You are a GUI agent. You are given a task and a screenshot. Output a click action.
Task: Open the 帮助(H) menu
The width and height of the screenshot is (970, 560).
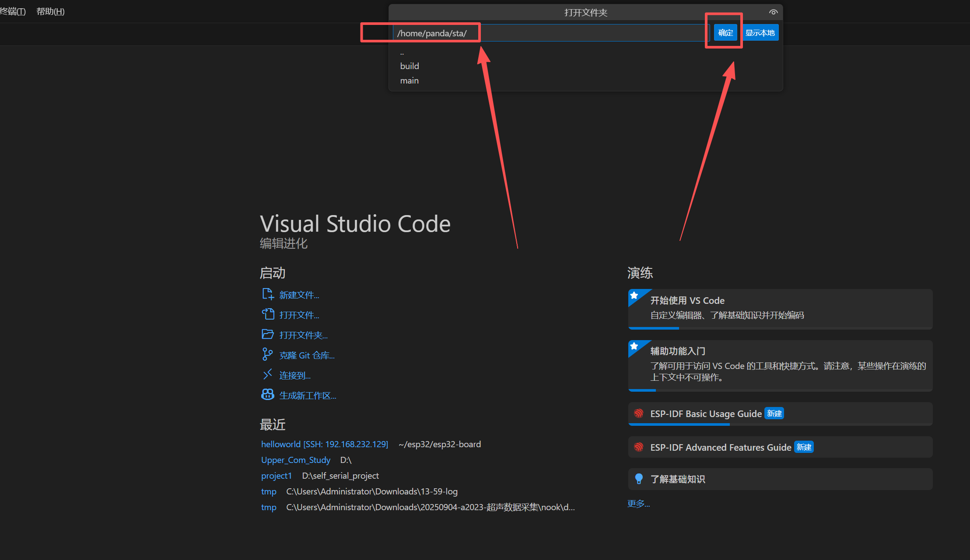50,12
